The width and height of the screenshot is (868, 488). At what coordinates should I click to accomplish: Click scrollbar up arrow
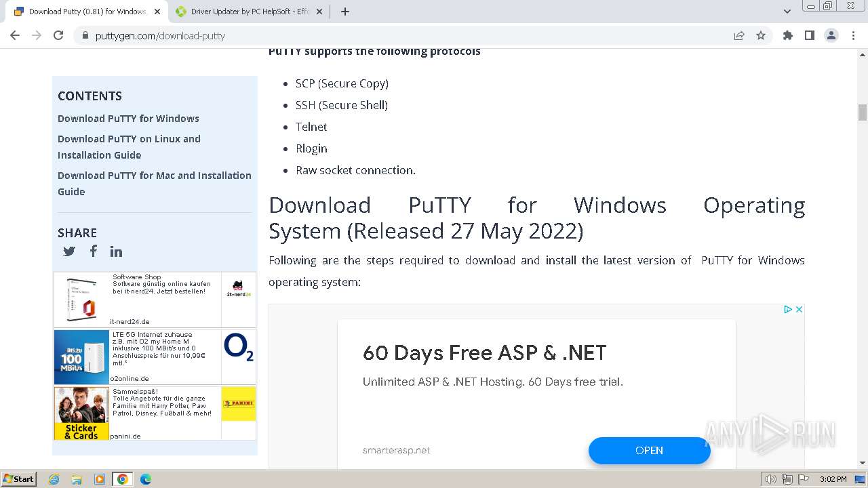click(863, 55)
